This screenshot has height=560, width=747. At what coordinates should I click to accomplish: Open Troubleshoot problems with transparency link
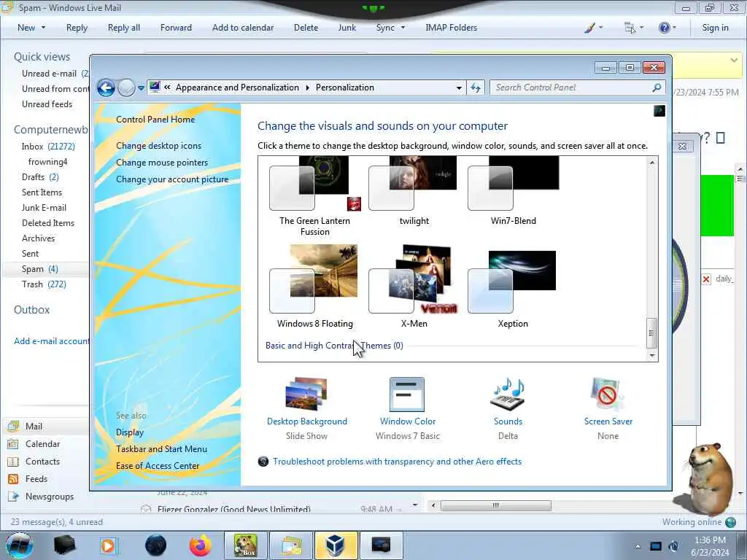397,462
